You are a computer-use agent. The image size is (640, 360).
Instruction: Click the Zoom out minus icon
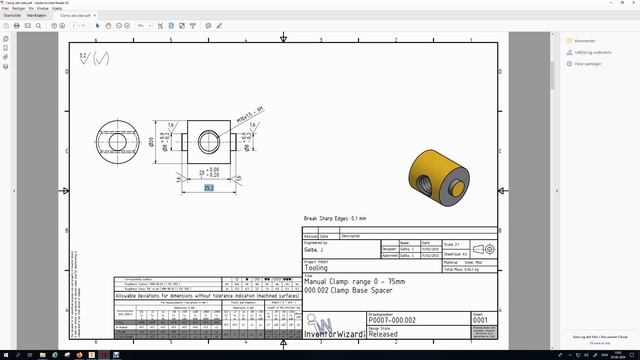click(119, 26)
